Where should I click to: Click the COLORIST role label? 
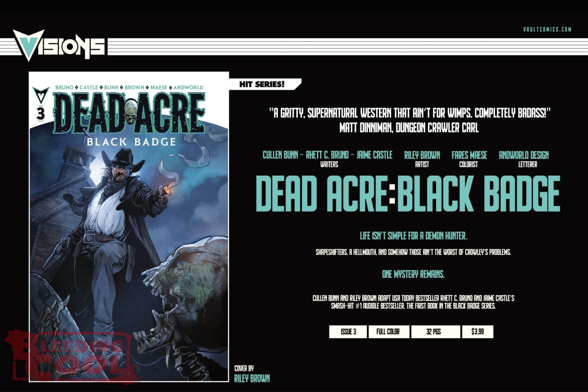[x=469, y=165]
